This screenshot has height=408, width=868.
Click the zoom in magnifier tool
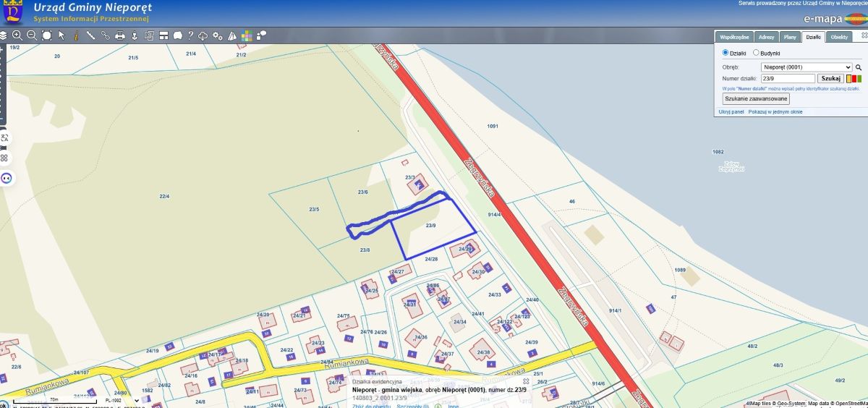[x=17, y=35]
